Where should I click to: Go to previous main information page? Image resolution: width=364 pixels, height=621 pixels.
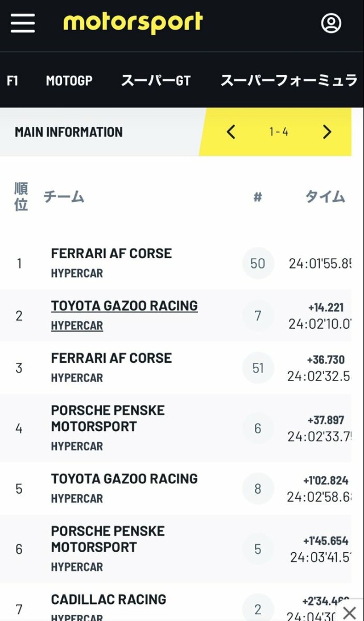pos(231,132)
